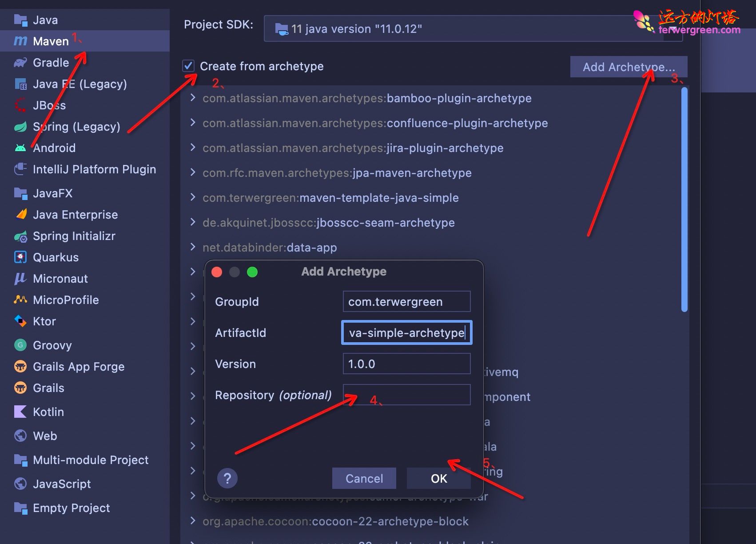Click the Version input field
The height and width of the screenshot is (544, 756).
click(406, 364)
